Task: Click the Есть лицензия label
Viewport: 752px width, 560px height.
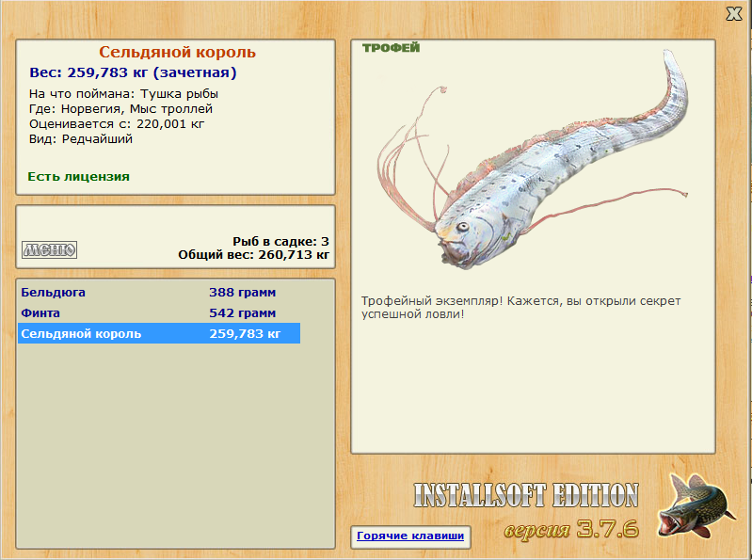Action: point(79,176)
